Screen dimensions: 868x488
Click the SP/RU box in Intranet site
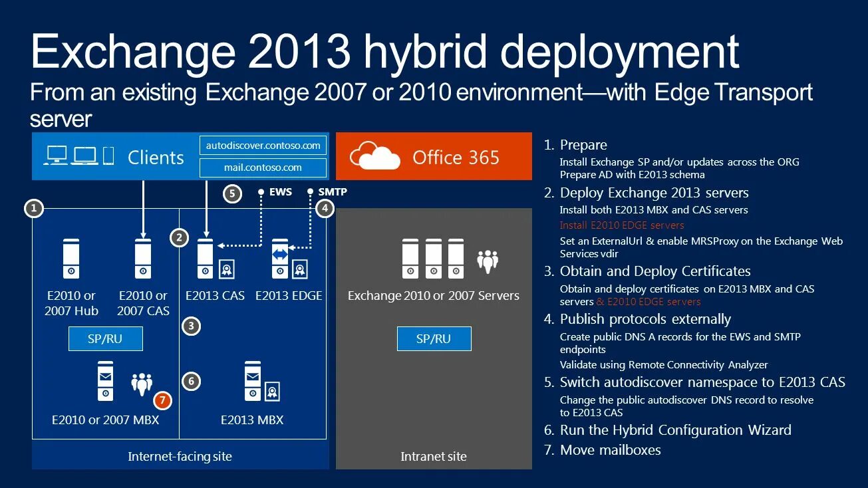(x=434, y=338)
